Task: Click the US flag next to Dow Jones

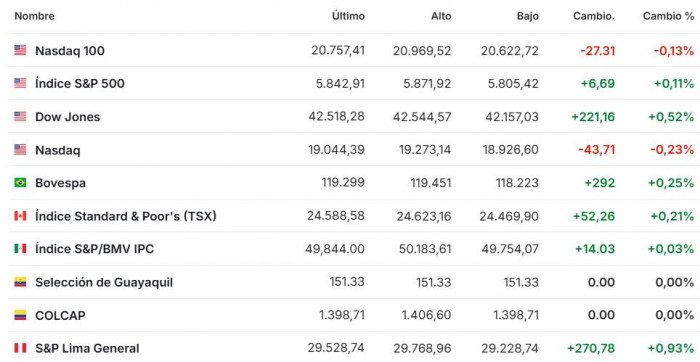Action: click(x=20, y=117)
